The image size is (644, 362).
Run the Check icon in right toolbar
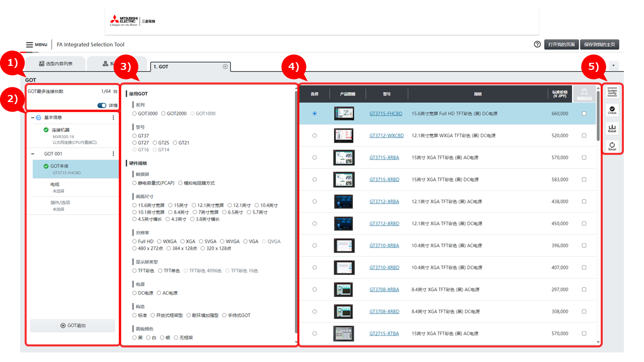tap(612, 110)
